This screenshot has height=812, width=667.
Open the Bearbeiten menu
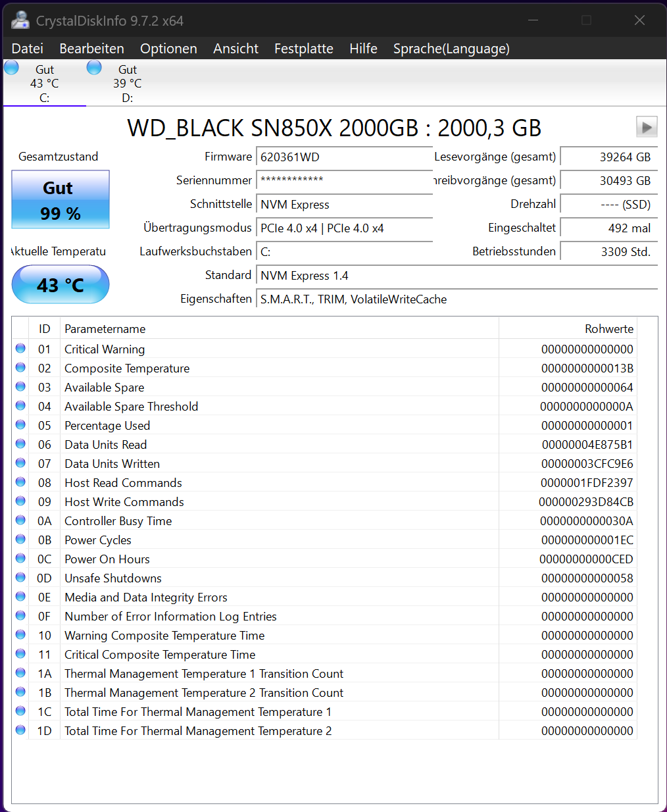click(91, 48)
